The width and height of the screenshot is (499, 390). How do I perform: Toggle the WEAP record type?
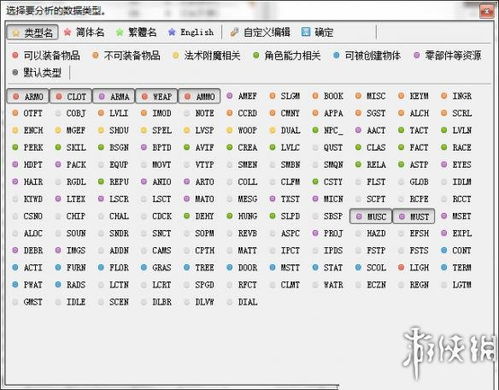157,96
